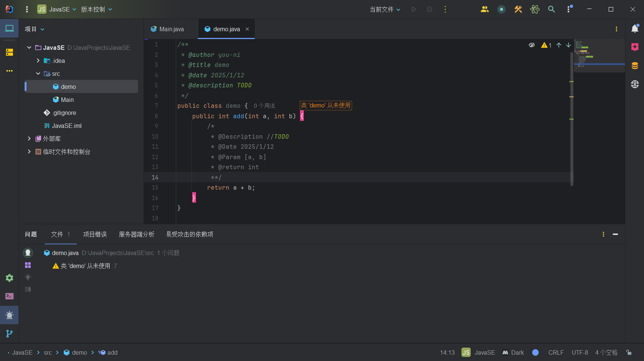Expand the .idea folder
Image resolution: width=644 pixels, height=361 pixels.
point(38,61)
